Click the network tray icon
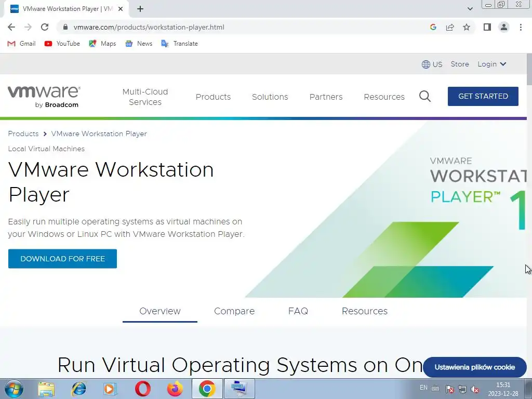This screenshot has height=399, width=532. (x=462, y=389)
